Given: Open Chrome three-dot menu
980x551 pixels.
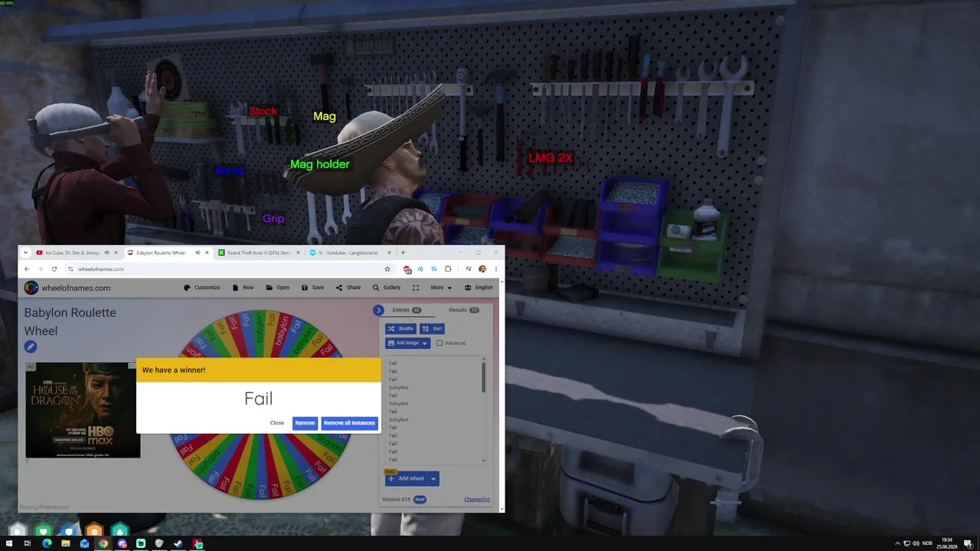Looking at the screenshot, I should [x=495, y=269].
